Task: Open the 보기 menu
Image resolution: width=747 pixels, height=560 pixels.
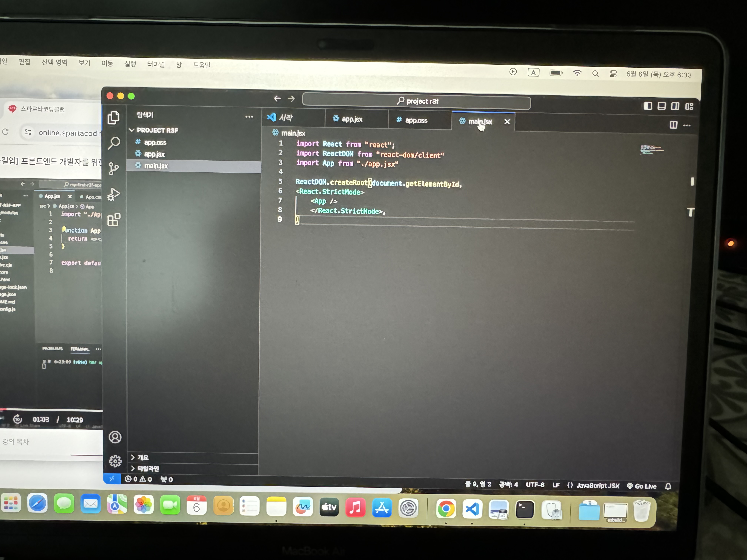Action: 84,63
